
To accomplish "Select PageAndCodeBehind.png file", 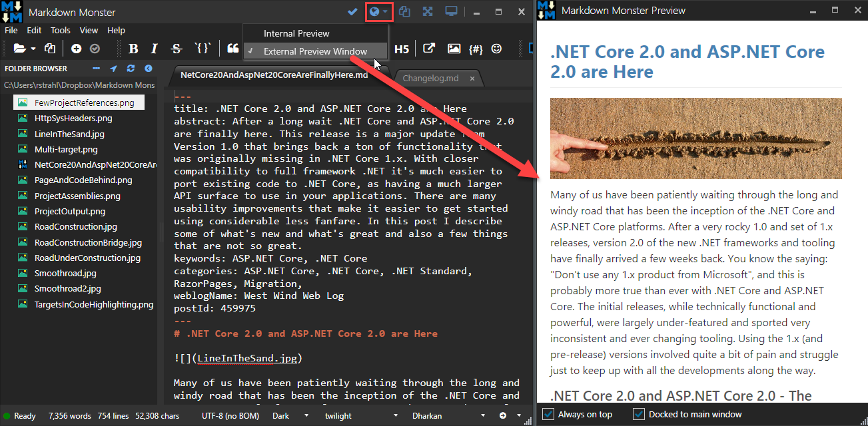I will click(83, 180).
